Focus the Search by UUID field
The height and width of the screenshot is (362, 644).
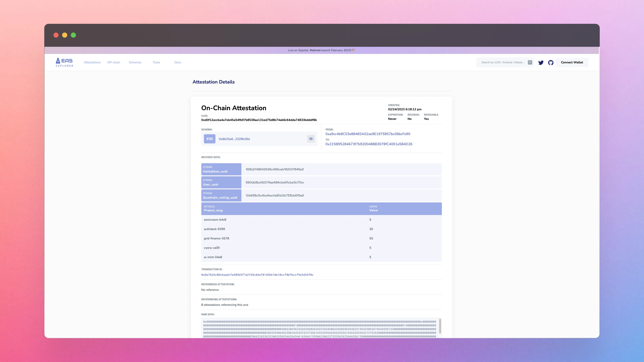(x=505, y=63)
